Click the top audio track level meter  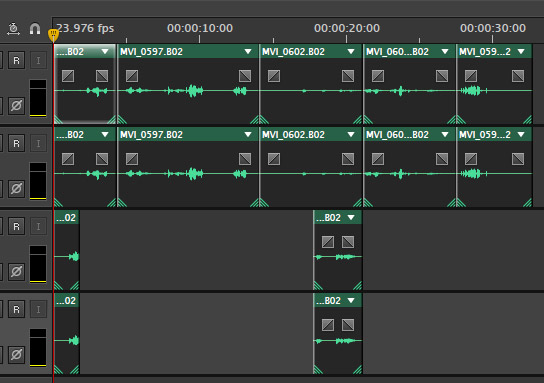tap(38, 98)
